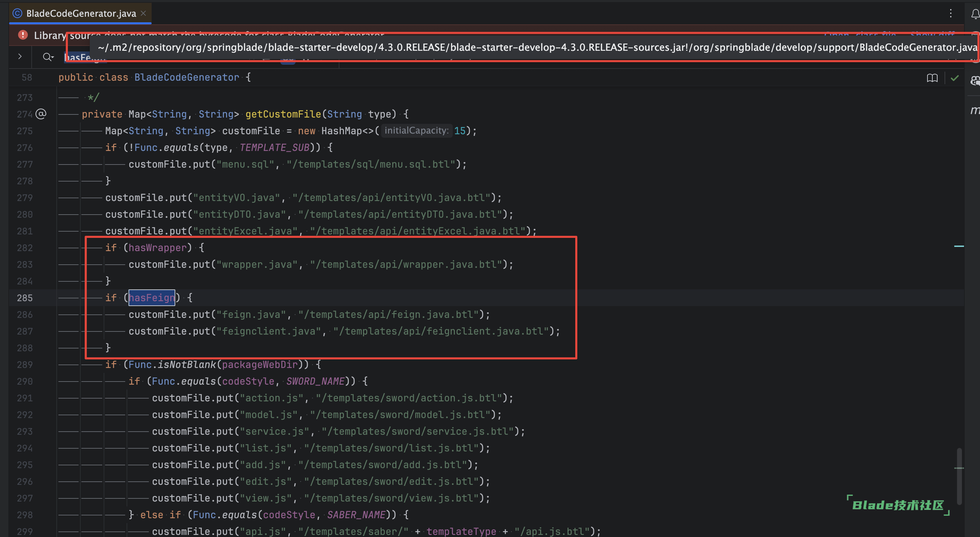
Task: Click the "list.js" string
Action: point(266,448)
